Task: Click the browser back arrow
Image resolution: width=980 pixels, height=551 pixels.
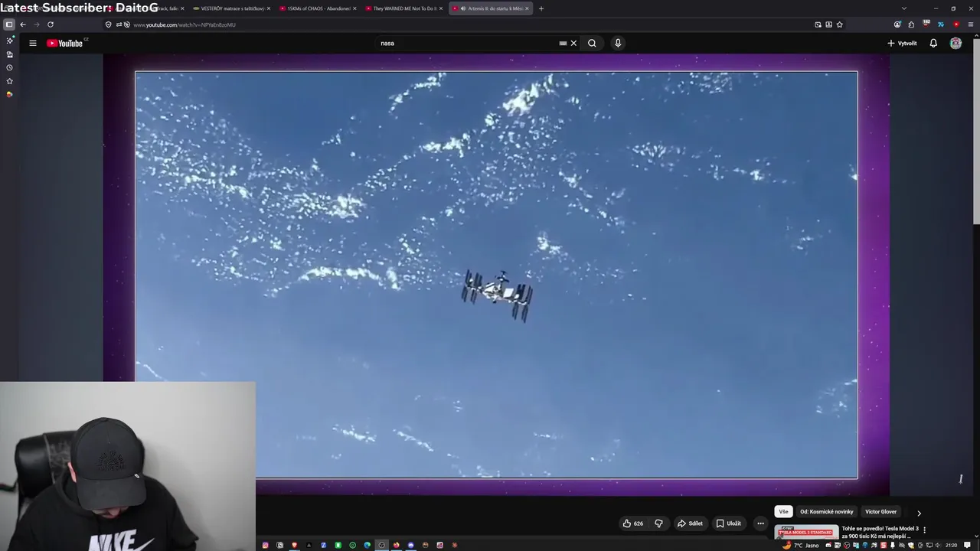Action: tap(23, 24)
